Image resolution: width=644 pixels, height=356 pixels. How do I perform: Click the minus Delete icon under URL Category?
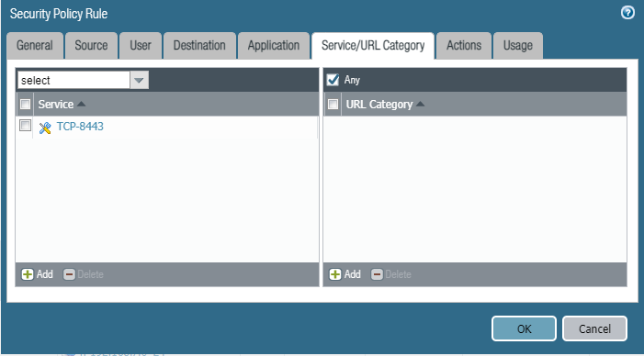click(x=377, y=274)
